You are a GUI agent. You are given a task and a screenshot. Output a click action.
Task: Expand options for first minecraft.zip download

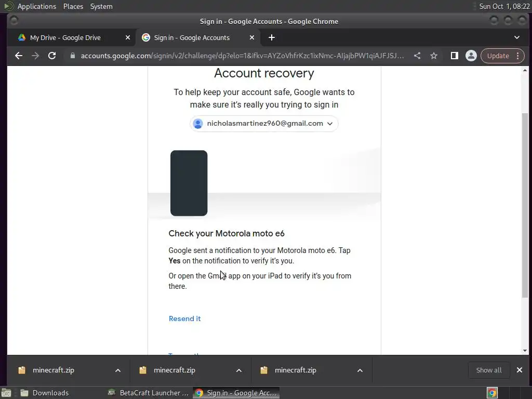coord(118,370)
